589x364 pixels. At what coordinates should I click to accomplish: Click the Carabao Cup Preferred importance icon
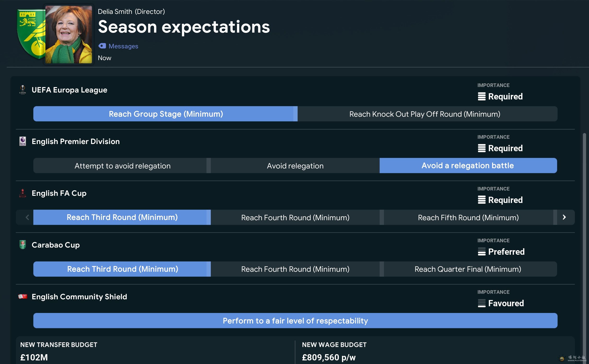pyautogui.click(x=482, y=252)
